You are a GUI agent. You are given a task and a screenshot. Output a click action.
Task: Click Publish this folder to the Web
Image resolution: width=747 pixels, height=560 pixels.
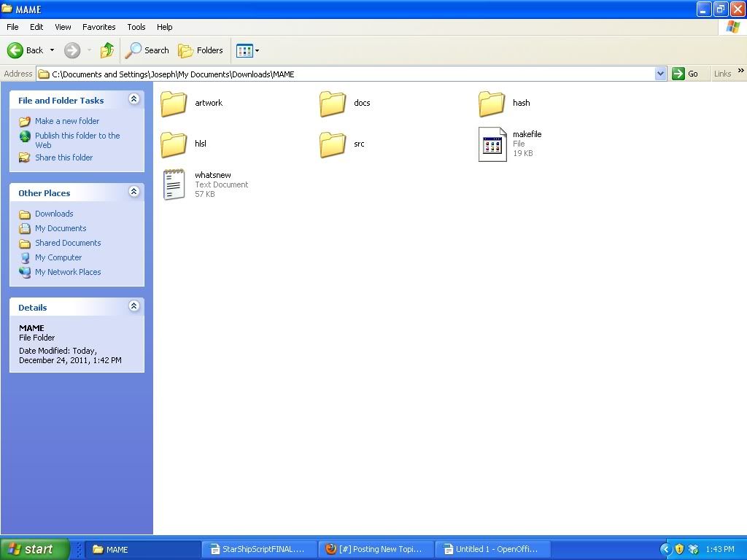[x=77, y=140]
